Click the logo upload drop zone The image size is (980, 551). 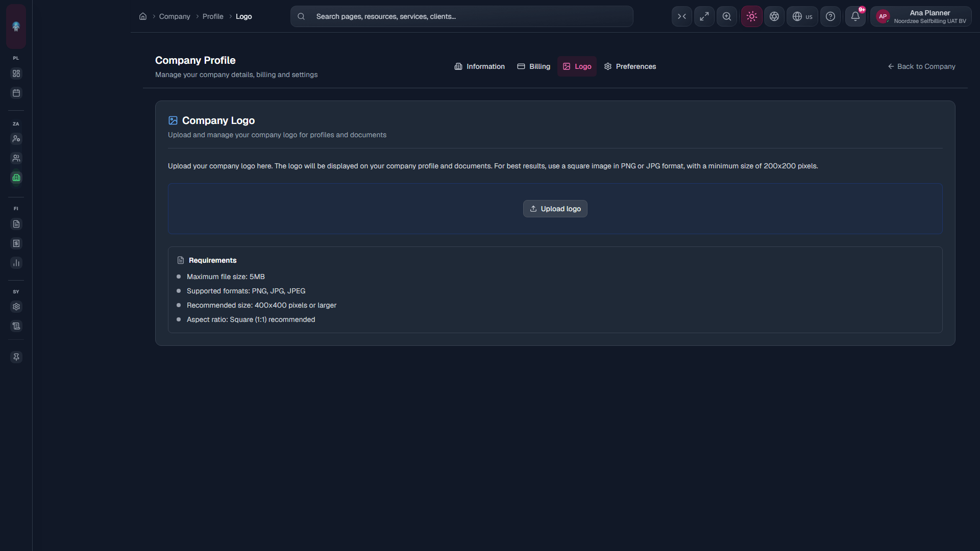click(555, 209)
